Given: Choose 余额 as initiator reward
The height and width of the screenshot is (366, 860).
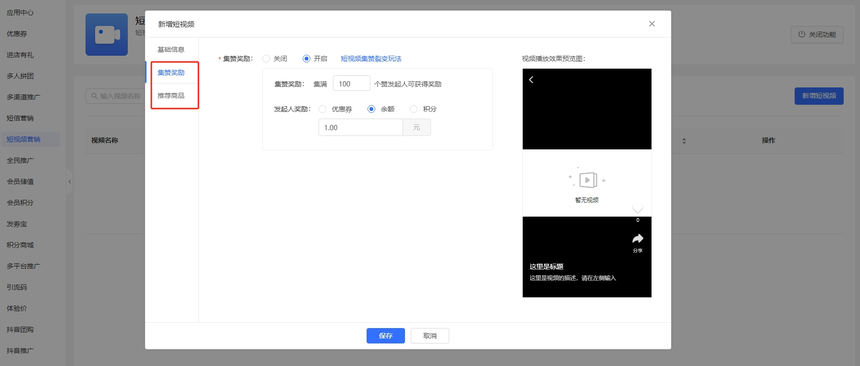Looking at the screenshot, I should (371, 109).
